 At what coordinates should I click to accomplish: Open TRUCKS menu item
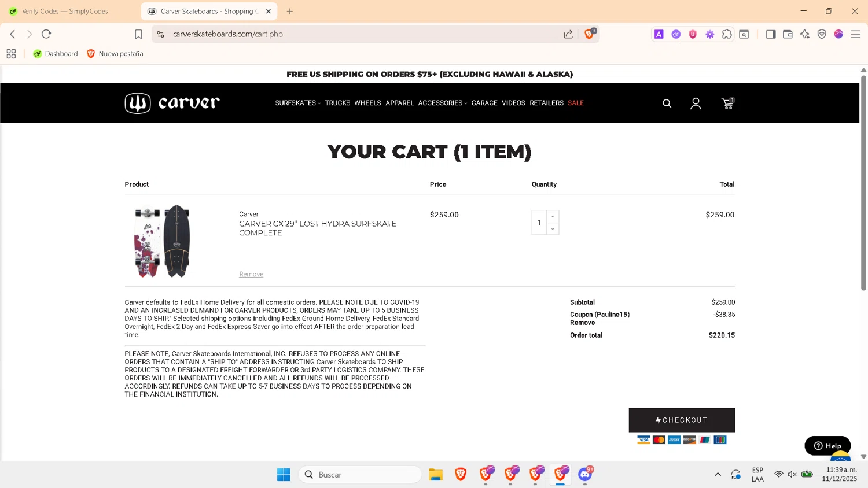pos(337,103)
